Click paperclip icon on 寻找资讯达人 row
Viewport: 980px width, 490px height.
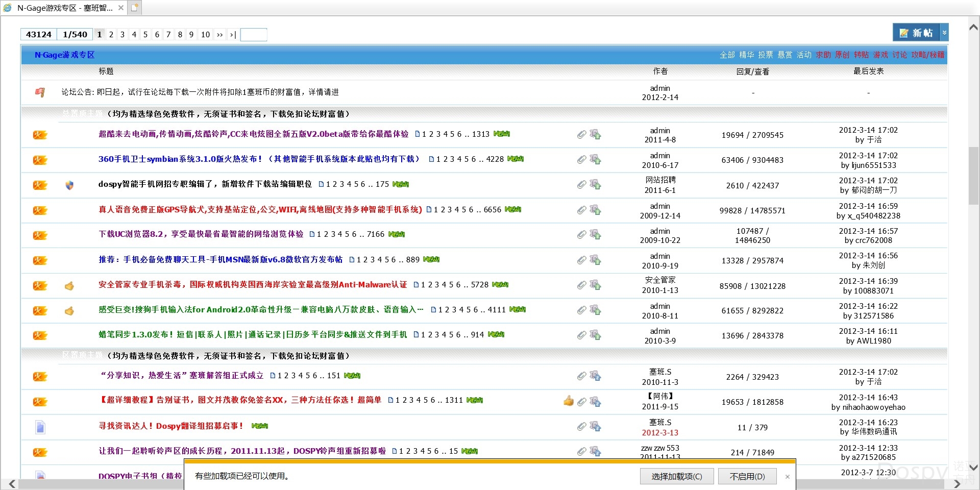[x=581, y=426]
